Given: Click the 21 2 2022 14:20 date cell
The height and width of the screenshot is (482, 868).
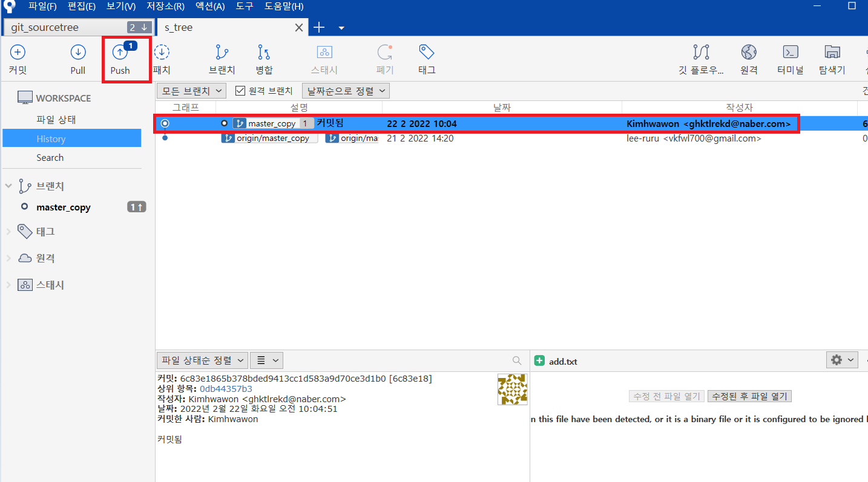Looking at the screenshot, I should click(420, 138).
